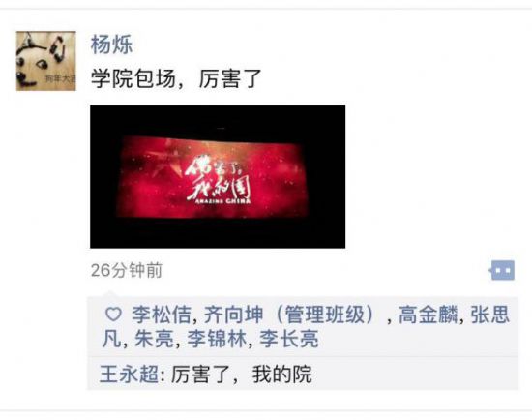Open liker 李长亮's profile
The image size is (532, 420).
289,339
